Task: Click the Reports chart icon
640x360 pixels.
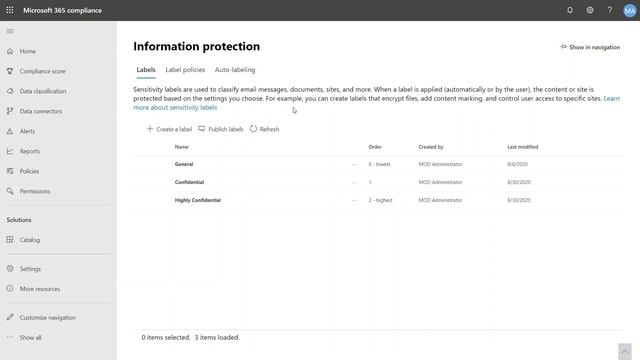Action: coord(10,151)
